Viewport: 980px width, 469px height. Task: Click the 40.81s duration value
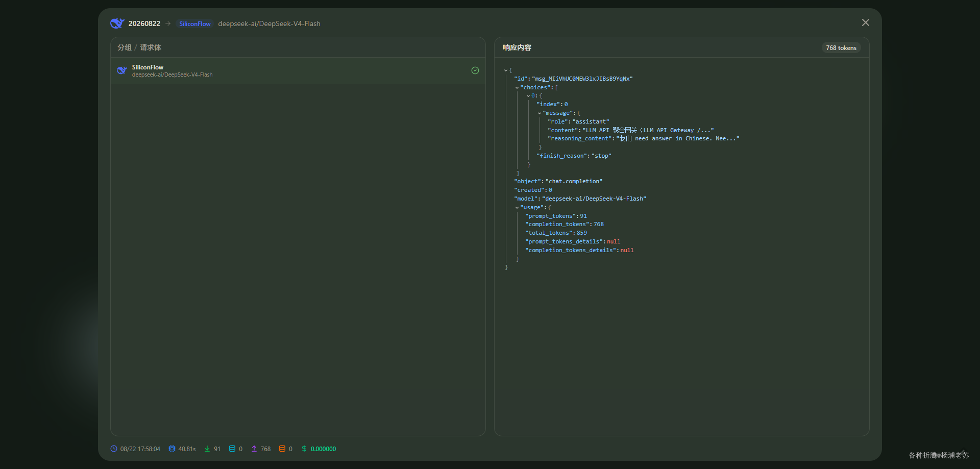point(187,449)
